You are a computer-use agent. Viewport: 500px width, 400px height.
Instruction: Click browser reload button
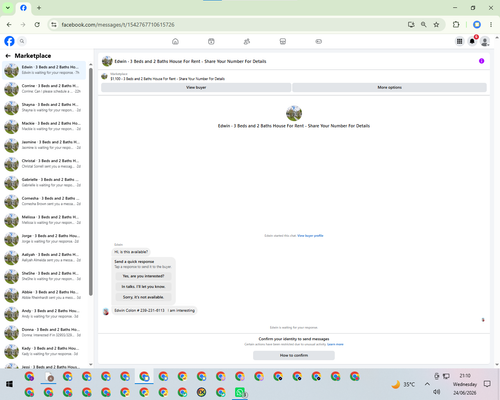pos(37,25)
